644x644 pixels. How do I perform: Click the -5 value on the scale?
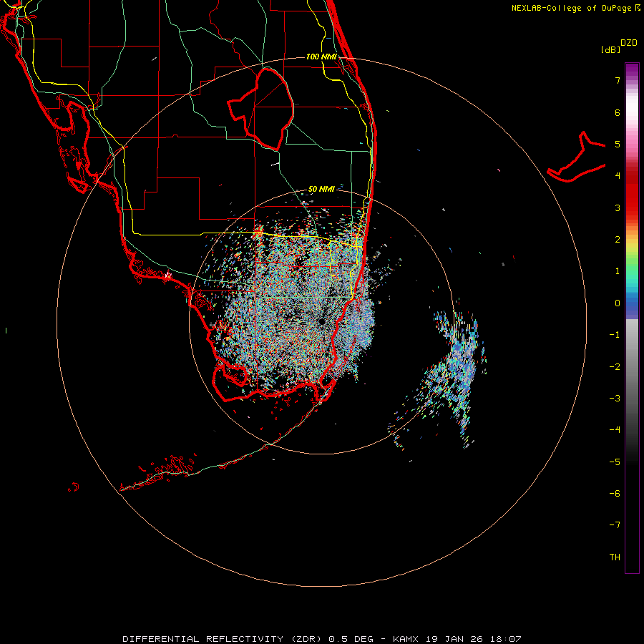click(615, 462)
